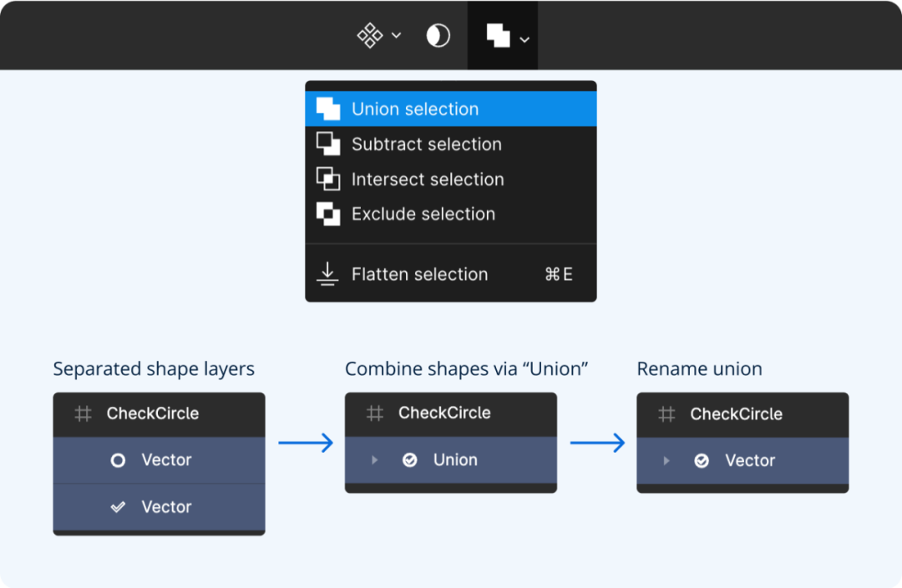Click the boolean union squares toolbar icon

pyautogui.click(x=498, y=36)
